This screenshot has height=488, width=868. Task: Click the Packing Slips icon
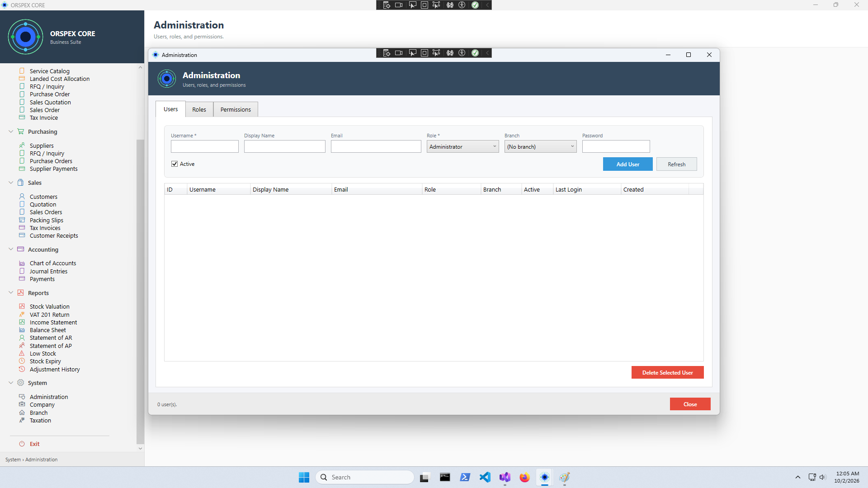tap(22, 220)
